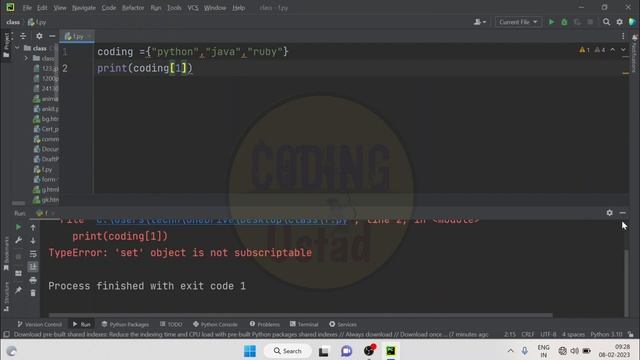Open the Problems tool tab
This screenshot has width=640, height=360.
click(x=264, y=324)
